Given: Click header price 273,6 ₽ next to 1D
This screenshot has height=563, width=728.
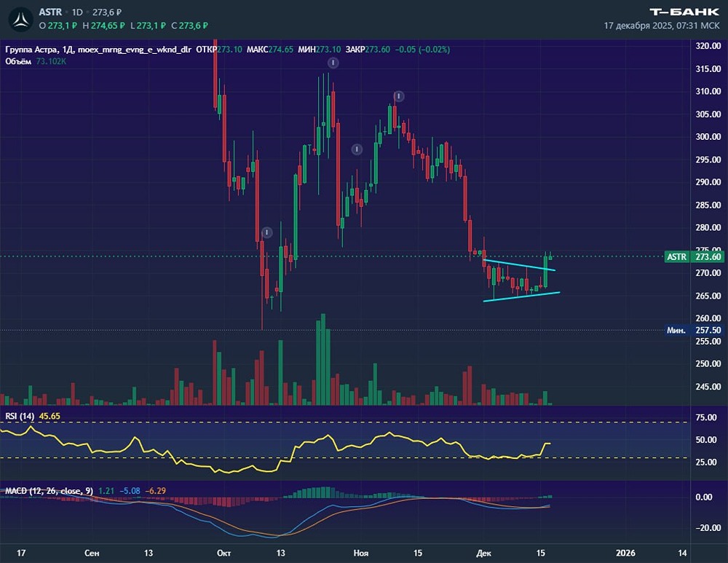Looking at the screenshot, I should click(107, 12).
